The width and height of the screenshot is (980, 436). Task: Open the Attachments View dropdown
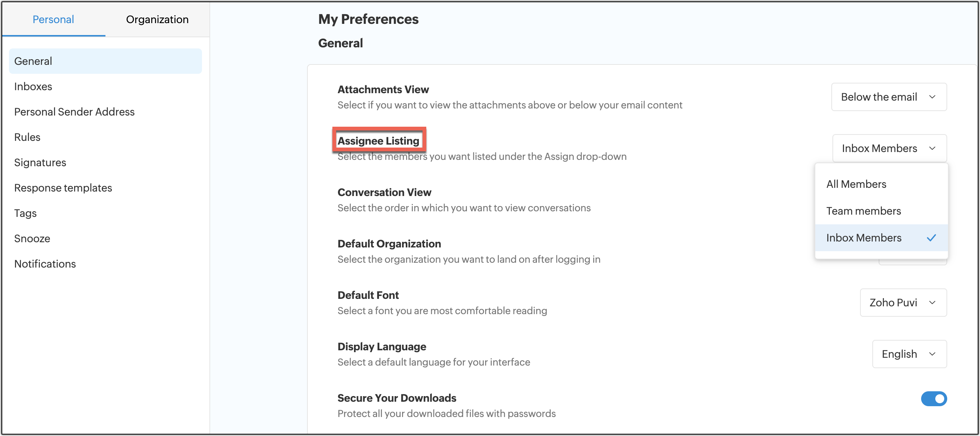[x=888, y=97]
